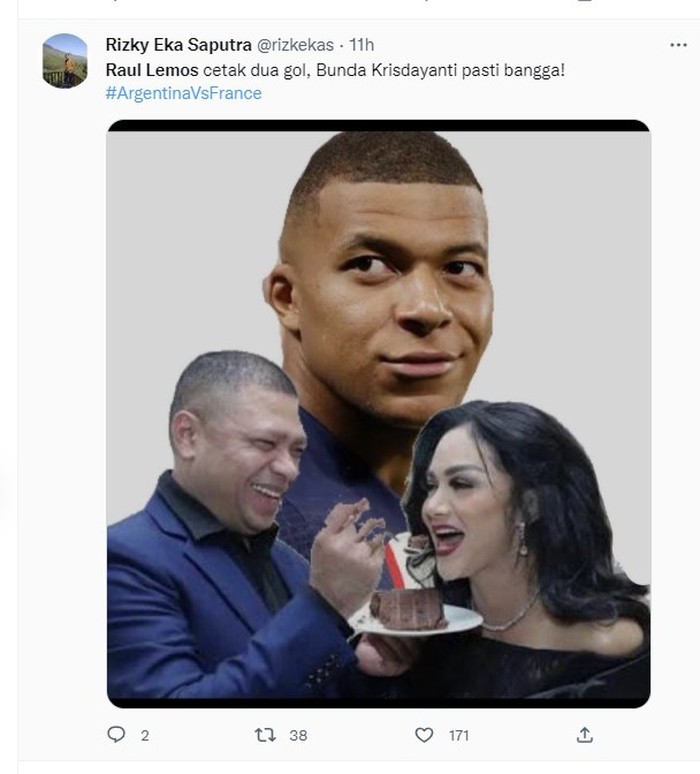Click the reply count of 2
This screenshot has width=700, height=774.
tap(144, 735)
